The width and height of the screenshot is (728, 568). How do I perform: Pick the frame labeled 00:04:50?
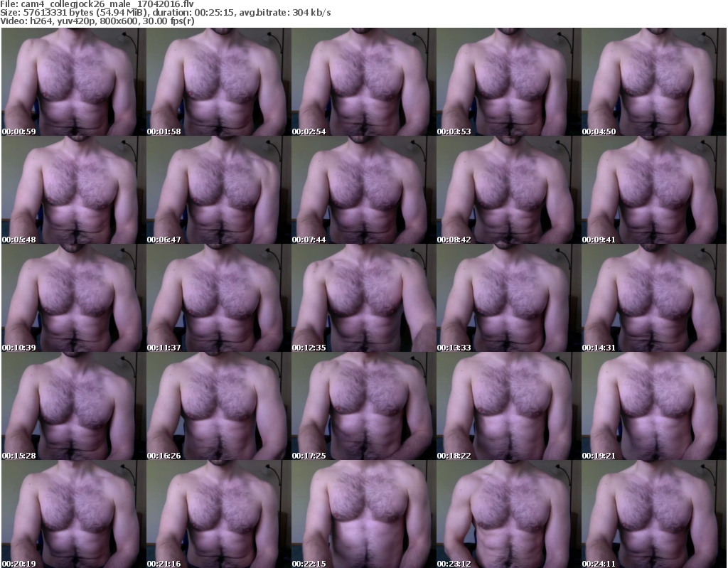click(654, 82)
